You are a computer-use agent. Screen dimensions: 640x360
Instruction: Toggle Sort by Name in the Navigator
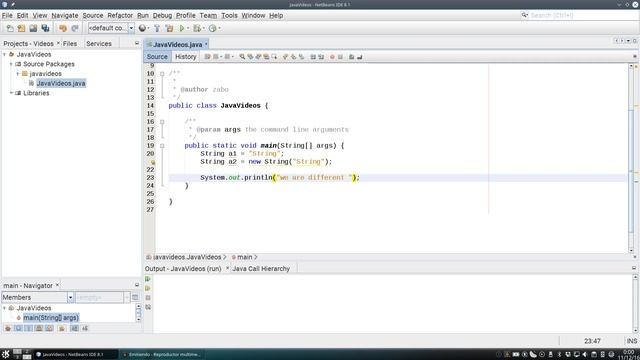74,328
